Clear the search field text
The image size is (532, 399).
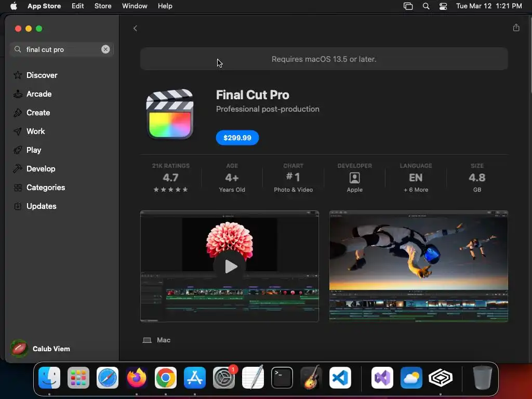105,49
